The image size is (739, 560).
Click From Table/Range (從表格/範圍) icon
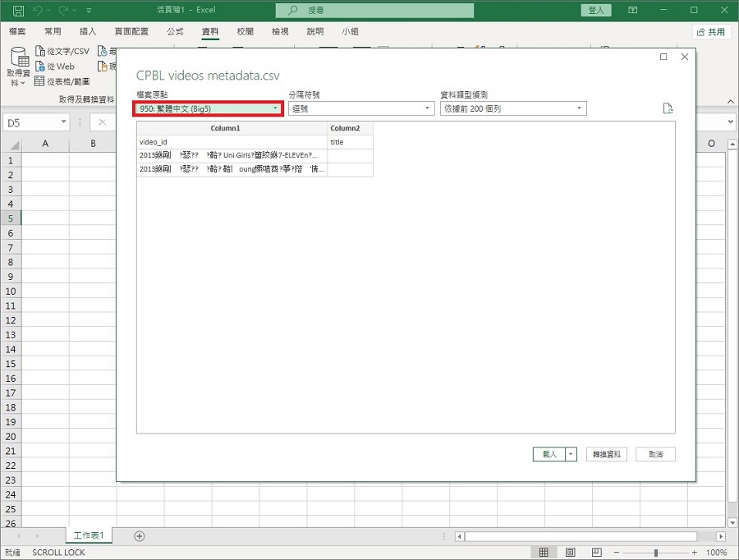click(x=40, y=81)
